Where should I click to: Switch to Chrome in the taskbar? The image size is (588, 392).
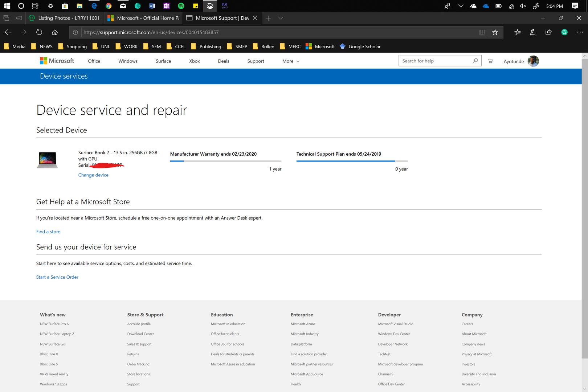click(109, 6)
